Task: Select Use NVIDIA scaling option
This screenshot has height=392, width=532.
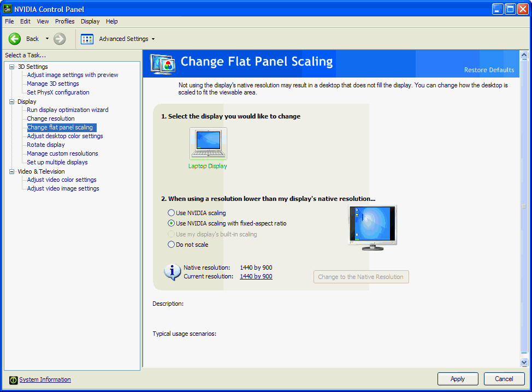Action: 172,213
